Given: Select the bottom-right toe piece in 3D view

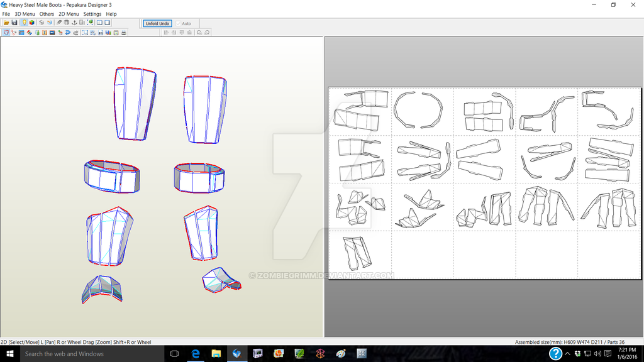Looking at the screenshot, I should (x=221, y=280).
